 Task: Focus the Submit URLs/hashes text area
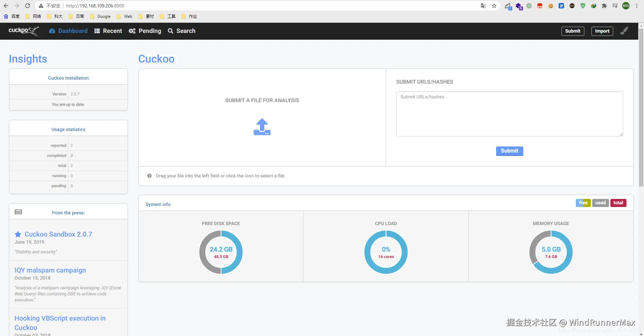coord(510,114)
